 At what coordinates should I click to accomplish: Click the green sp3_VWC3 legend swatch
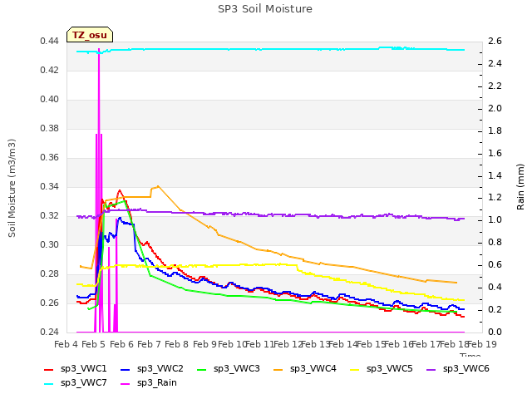tap(202, 369)
